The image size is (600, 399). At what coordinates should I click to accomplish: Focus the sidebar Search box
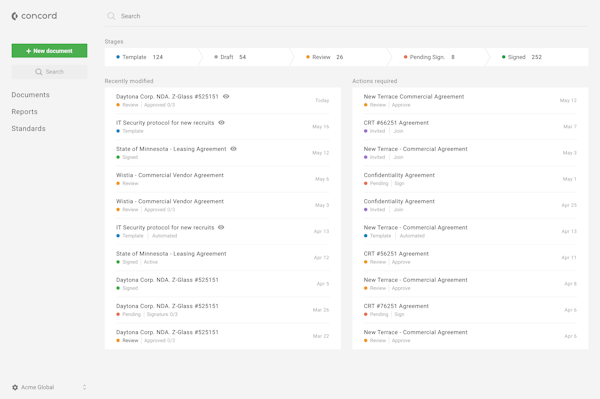click(x=49, y=72)
